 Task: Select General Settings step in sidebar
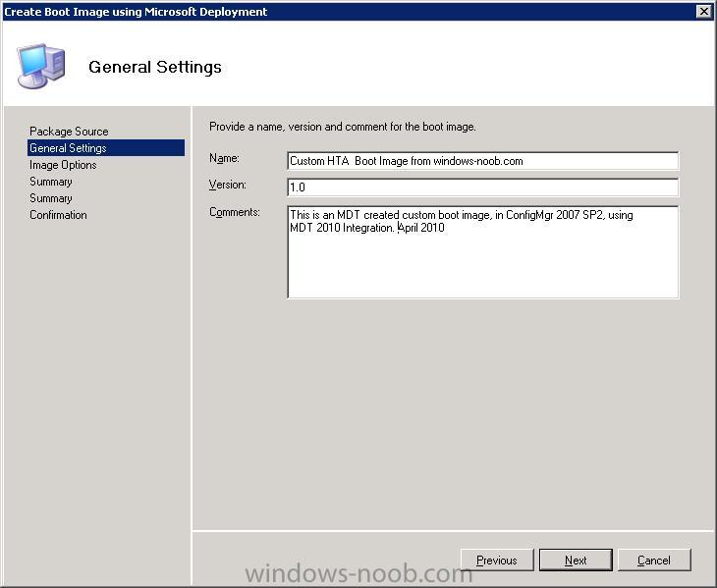106,148
